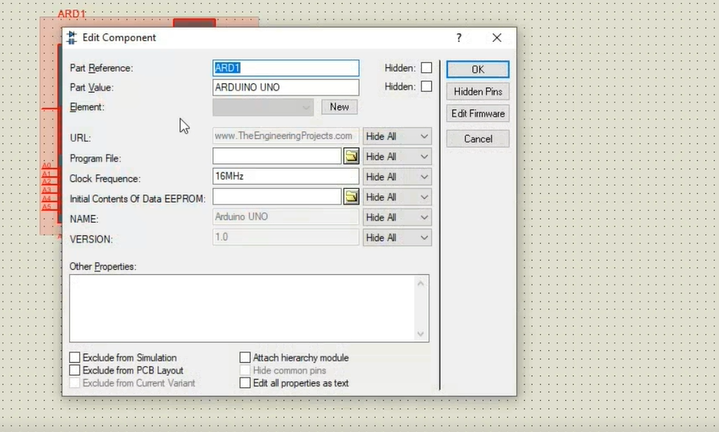This screenshot has width=719, height=432.
Task: Click Initial Contents Of Data EEPROM field
Action: coord(277,197)
